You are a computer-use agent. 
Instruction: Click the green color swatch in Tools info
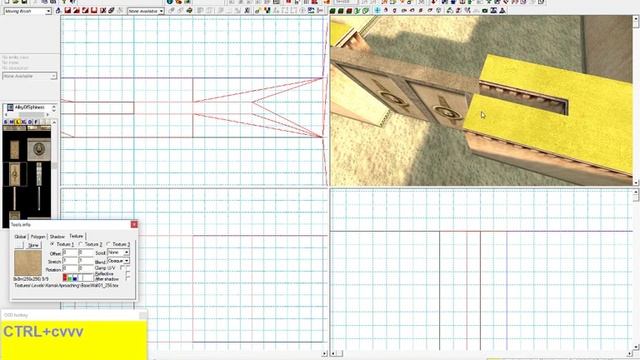click(x=70, y=278)
